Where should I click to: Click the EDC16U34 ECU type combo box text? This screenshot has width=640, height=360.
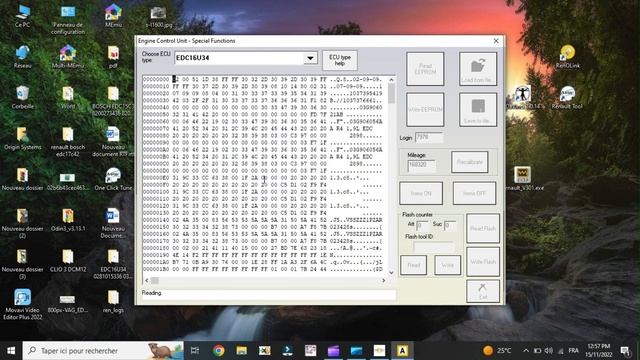(x=192, y=58)
